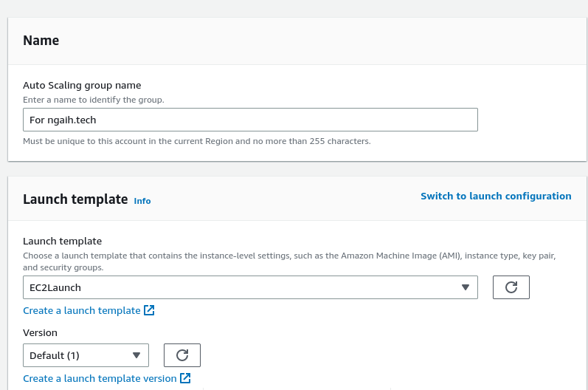Click the 'Version' field label
The width and height of the screenshot is (588, 390).
(40, 333)
